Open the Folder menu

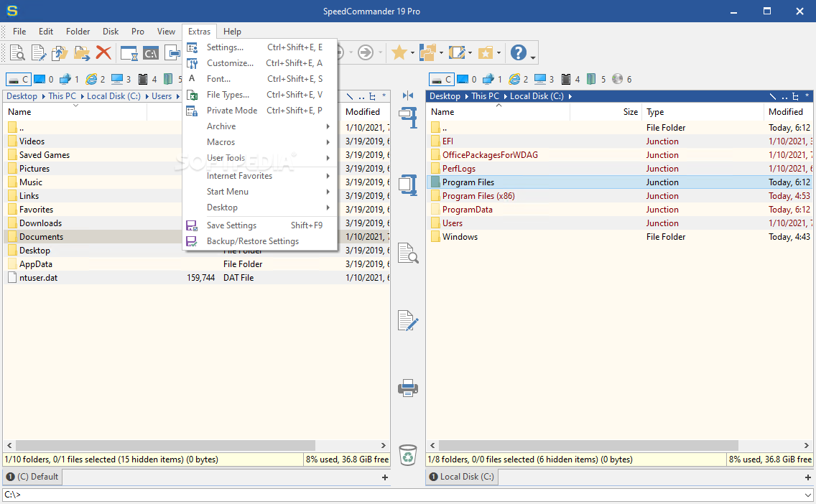coord(78,31)
